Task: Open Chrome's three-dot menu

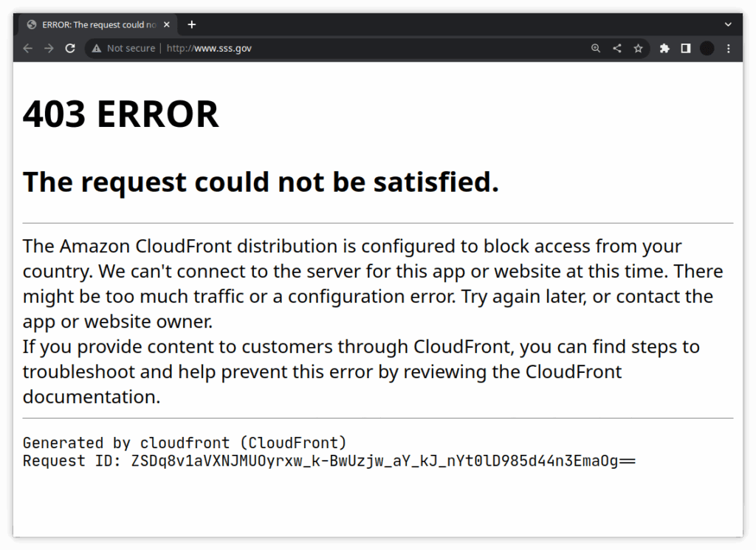Action: 729,48
